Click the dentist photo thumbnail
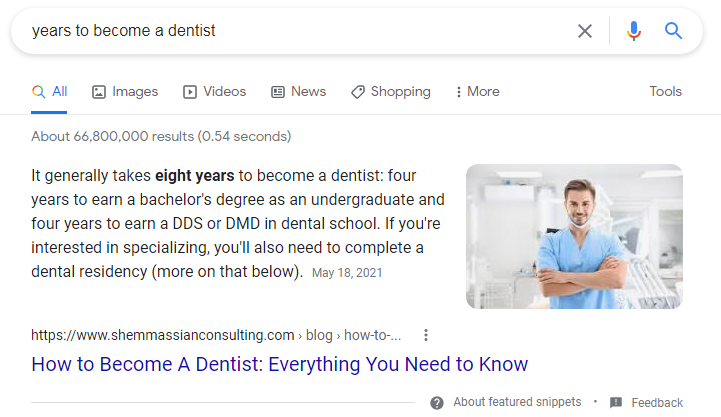Image resolution: width=721 pixels, height=417 pixels. point(574,236)
